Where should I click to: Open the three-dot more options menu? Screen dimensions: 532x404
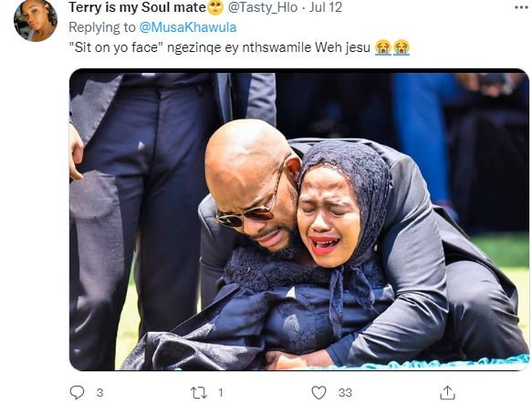[x=521, y=7]
